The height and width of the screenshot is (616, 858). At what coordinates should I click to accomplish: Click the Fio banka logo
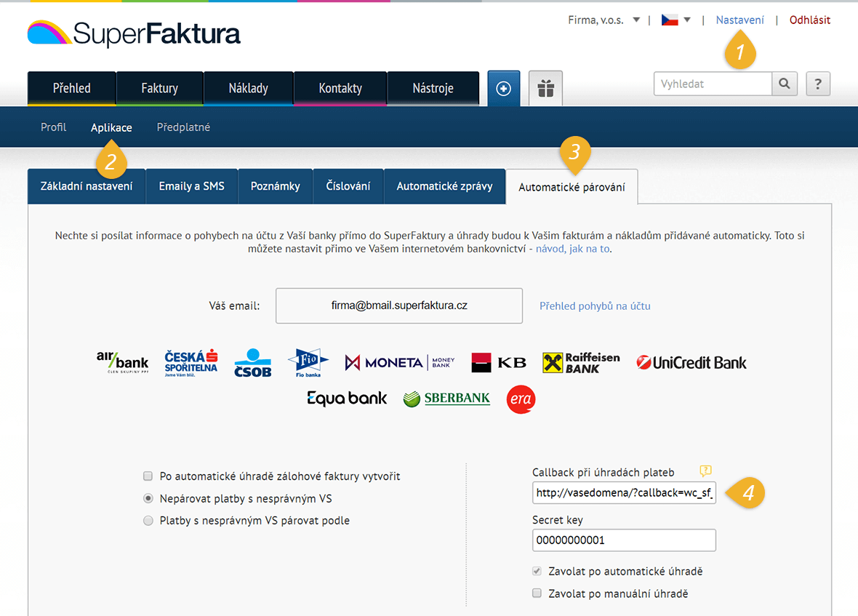(x=308, y=363)
